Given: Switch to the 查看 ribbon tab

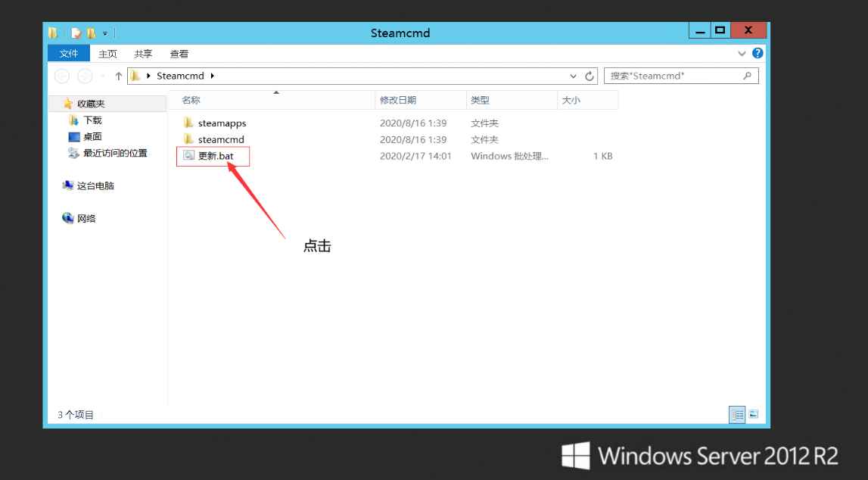Looking at the screenshot, I should [x=179, y=54].
